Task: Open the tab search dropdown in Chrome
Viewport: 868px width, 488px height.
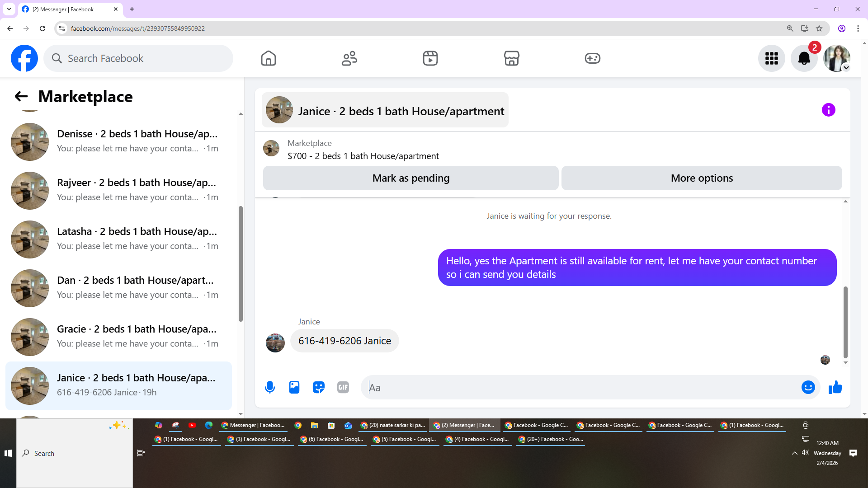Action: 9,9
